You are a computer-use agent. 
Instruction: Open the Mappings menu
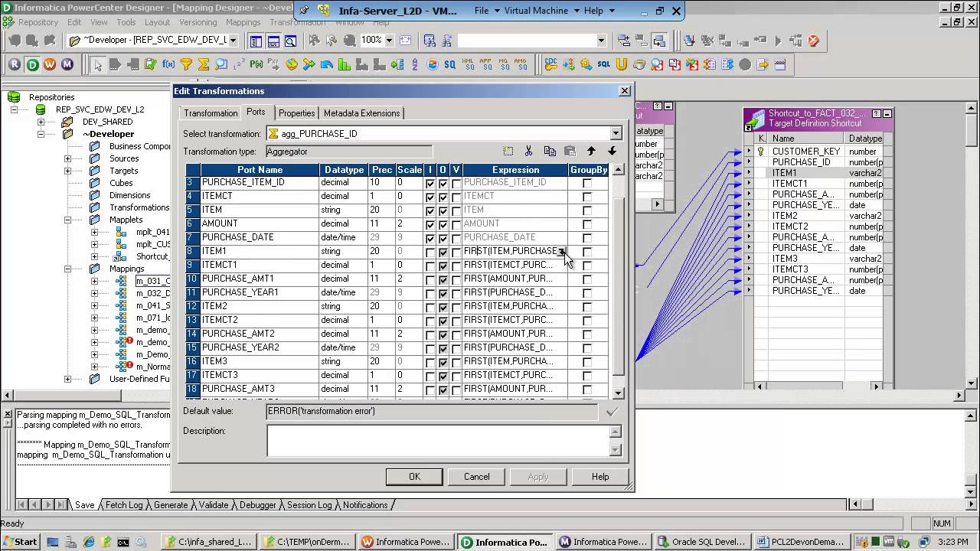[243, 22]
